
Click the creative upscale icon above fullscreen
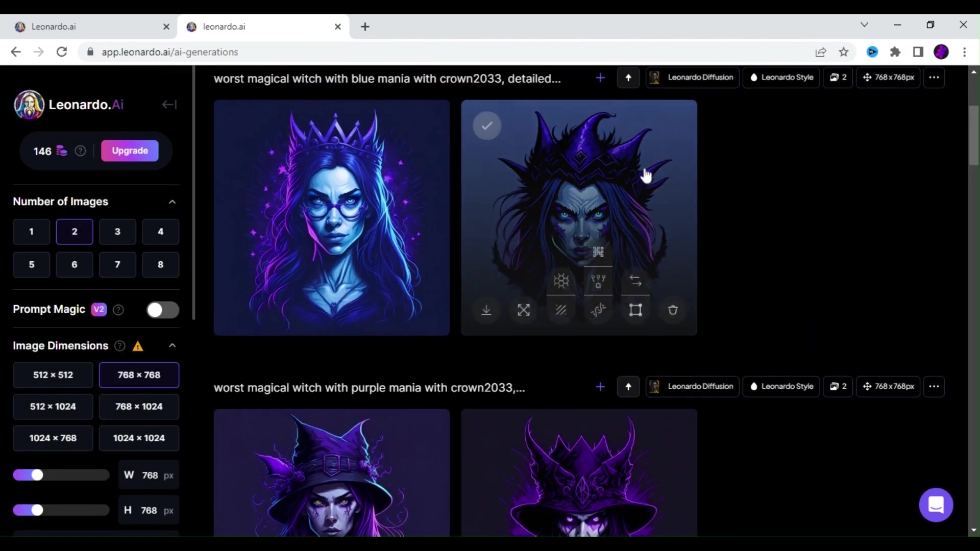(x=561, y=281)
